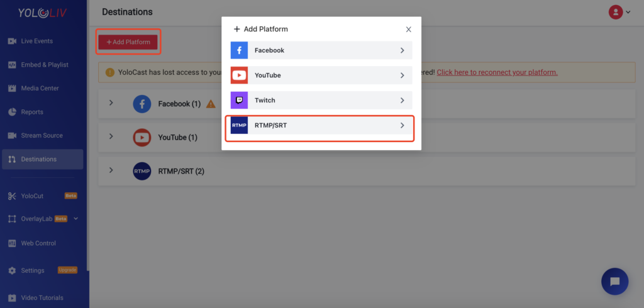Click the yellow alert icon in warning banner
Screen dimensions: 644x308
109,72
